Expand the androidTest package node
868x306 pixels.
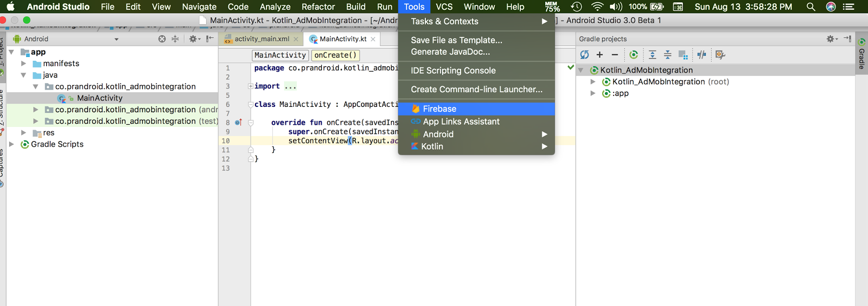pos(35,110)
